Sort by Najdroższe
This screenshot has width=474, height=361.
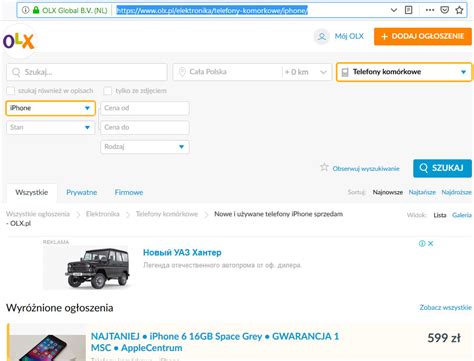point(457,192)
